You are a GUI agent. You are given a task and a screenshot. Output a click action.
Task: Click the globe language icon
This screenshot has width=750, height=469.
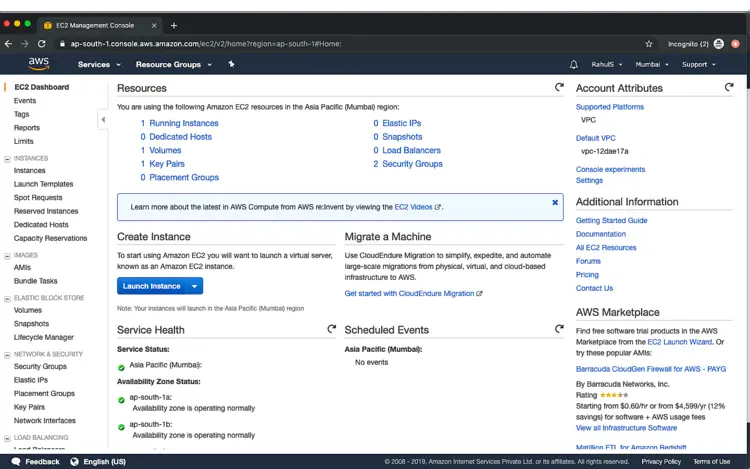coord(74,461)
